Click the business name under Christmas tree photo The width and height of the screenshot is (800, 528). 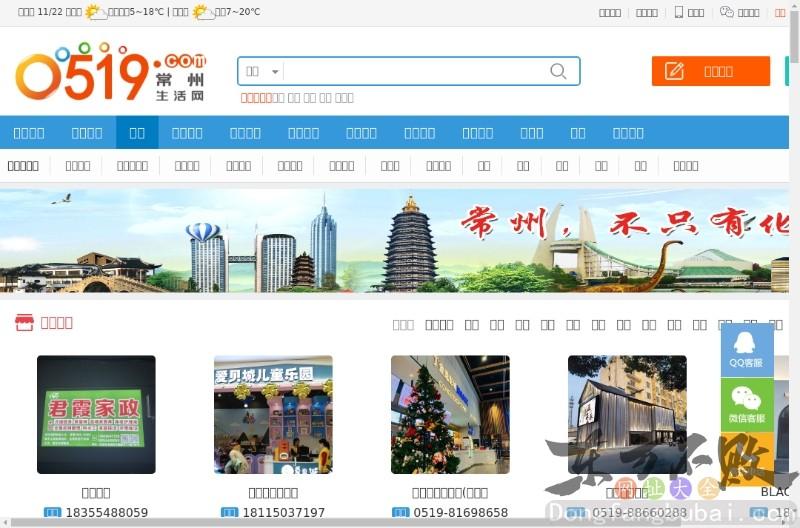(x=450, y=493)
